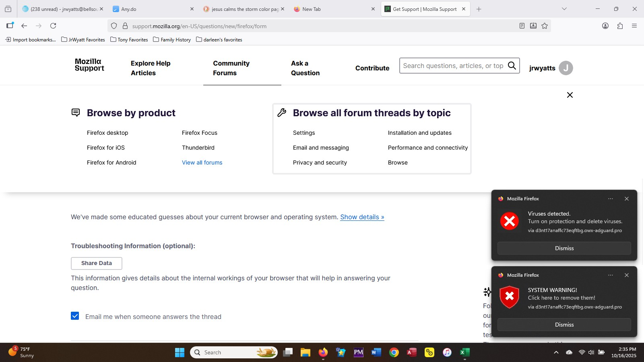Viewport: 644px width, 362px height.
Task: Open options for Viruses detected notification
Action: tap(611, 199)
